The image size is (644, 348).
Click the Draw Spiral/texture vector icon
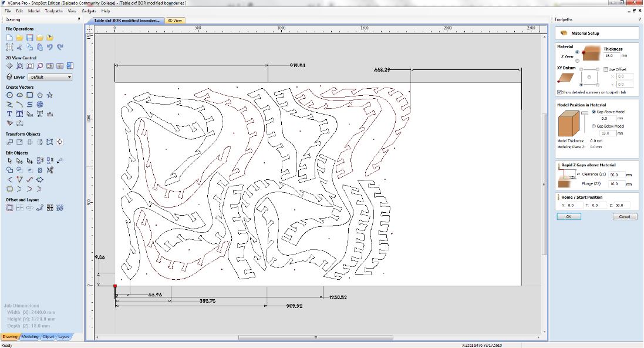39,105
